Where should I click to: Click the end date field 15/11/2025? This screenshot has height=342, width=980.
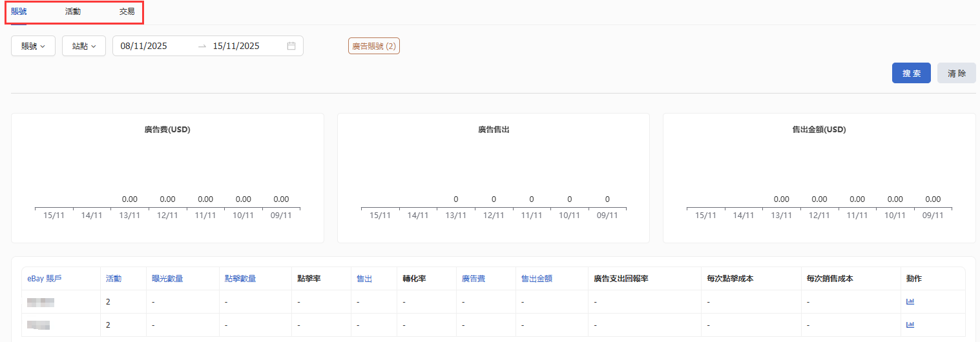tap(236, 46)
